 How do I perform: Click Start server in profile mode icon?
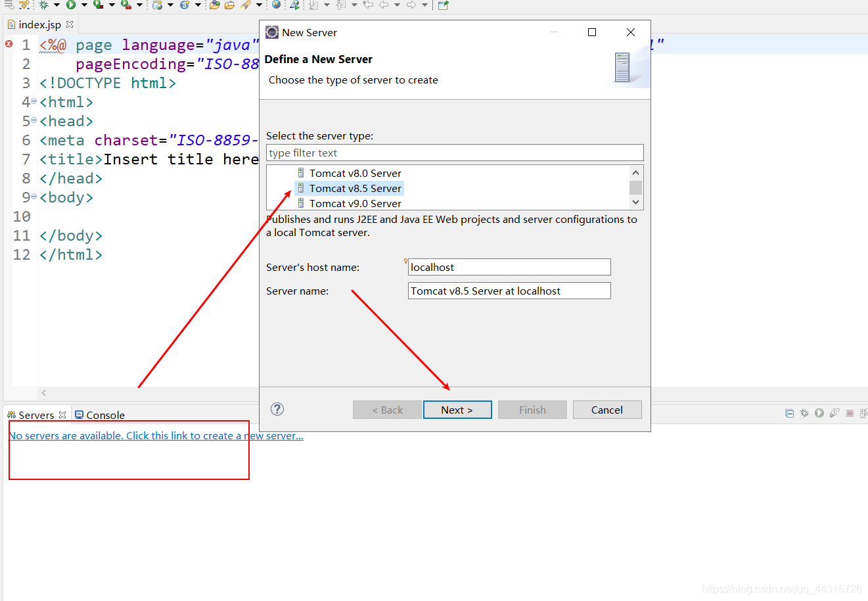click(x=834, y=413)
